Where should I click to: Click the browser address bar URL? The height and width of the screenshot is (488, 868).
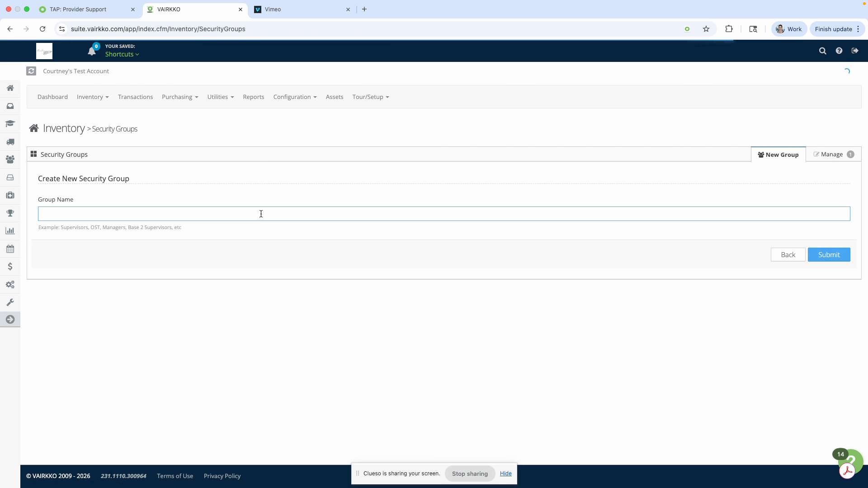click(x=158, y=29)
